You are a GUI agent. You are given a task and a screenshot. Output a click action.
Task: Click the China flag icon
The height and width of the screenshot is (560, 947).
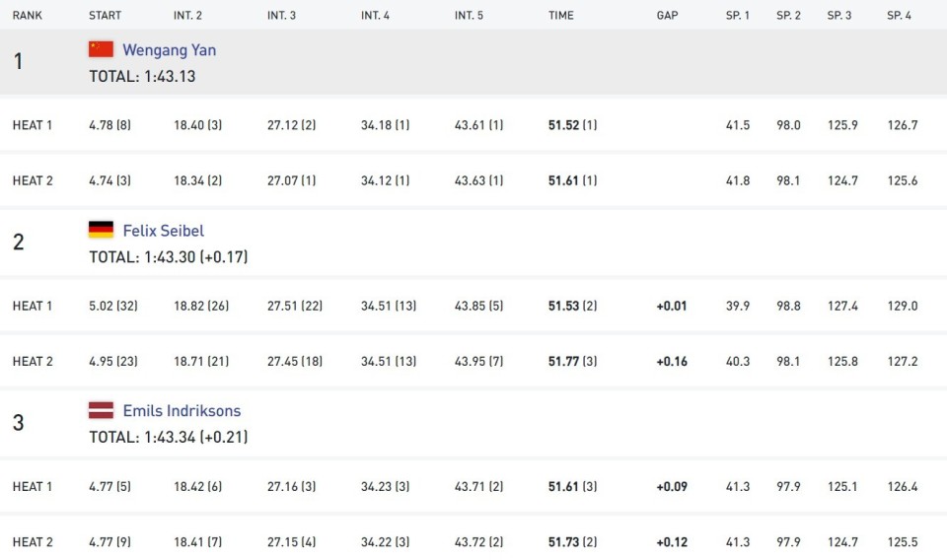point(101,49)
